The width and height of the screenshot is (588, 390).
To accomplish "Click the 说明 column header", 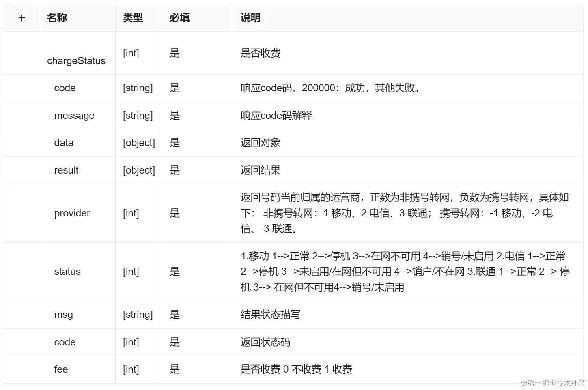I will click(x=250, y=18).
